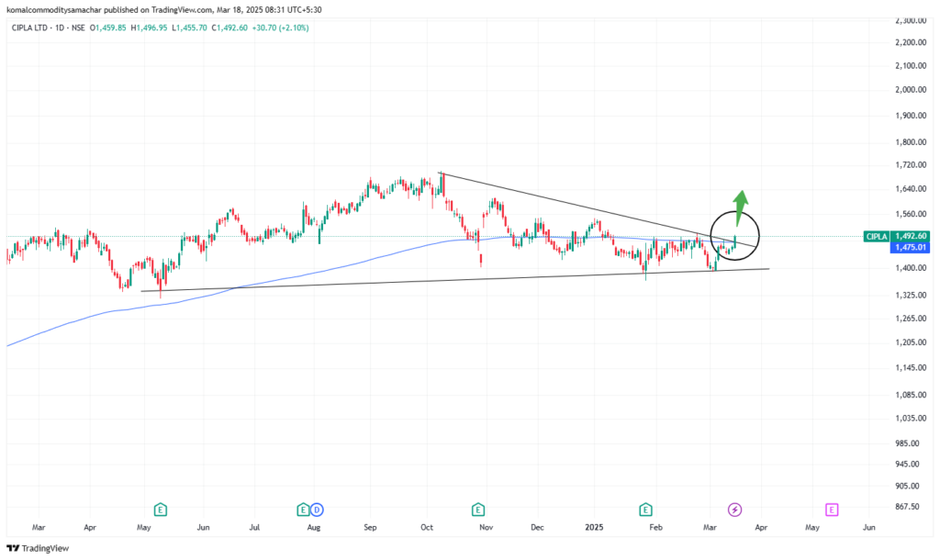The width and height of the screenshot is (940, 560).
Task: Click the 1,900.00 price axis label
Action: pyautogui.click(x=910, y=115)
